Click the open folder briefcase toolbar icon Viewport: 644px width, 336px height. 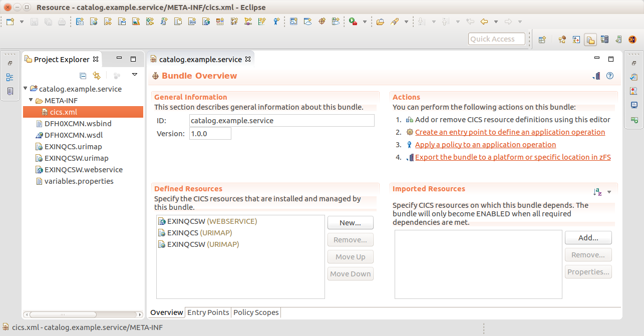380,22
